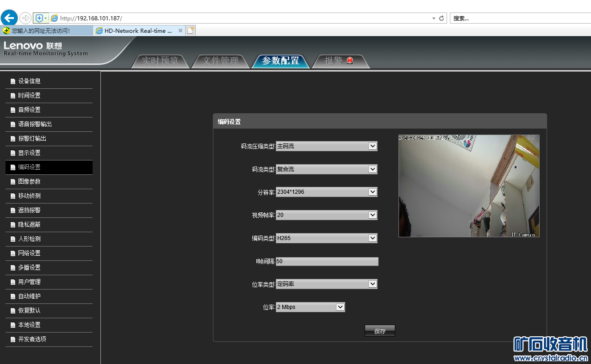This screenshot has height=364, width=591.
Task: Open 音频设置 in the sidebar
Action: (49, 110)
